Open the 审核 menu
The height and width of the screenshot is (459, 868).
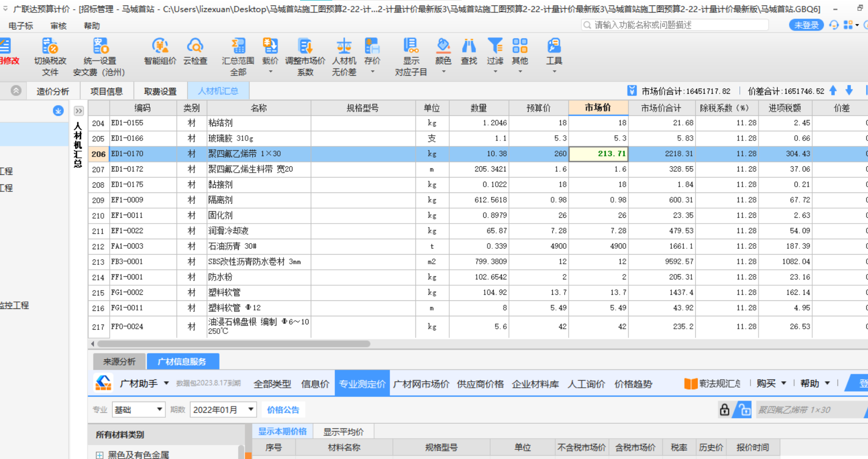point(59,26)
